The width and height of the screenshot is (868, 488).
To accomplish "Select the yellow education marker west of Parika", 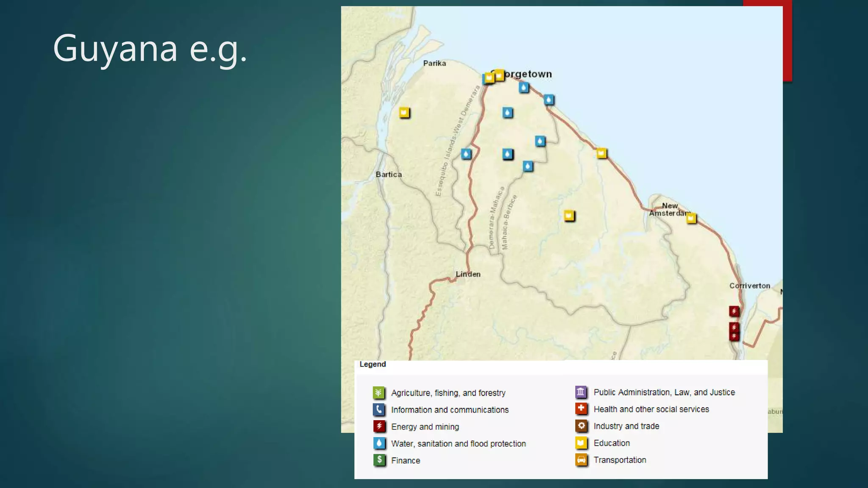I will [404, 113].
